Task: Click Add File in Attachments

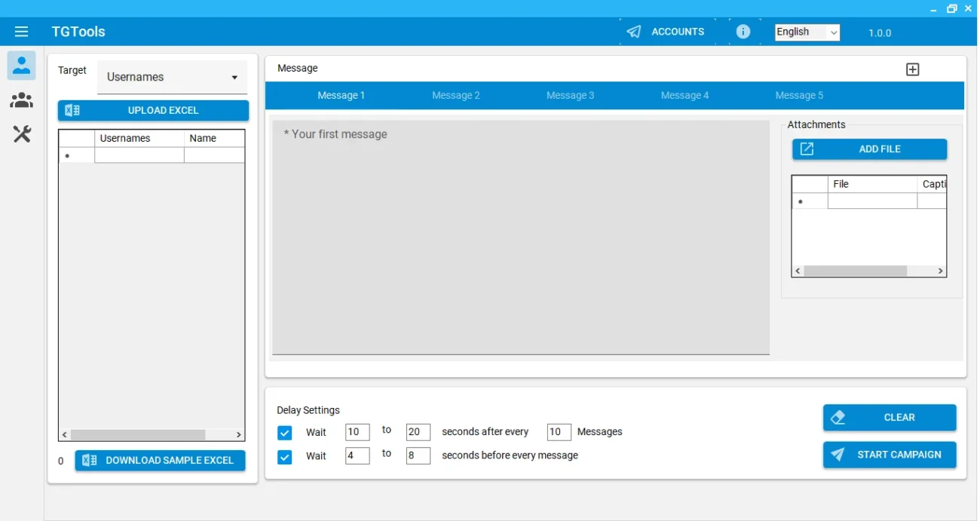Action: pos(869,149)
